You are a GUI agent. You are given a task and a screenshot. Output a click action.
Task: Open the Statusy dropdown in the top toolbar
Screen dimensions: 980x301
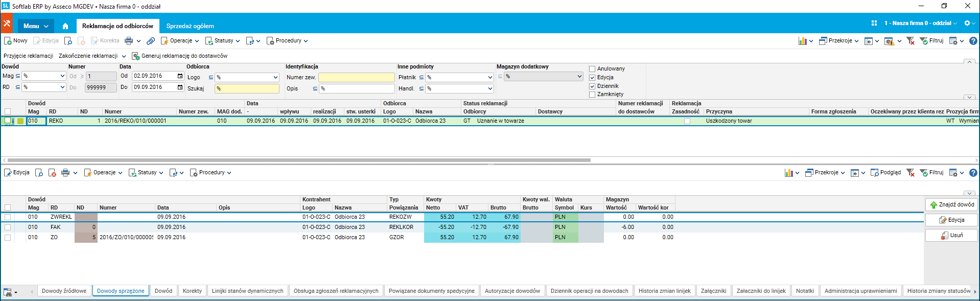click(x=223, y=41)
